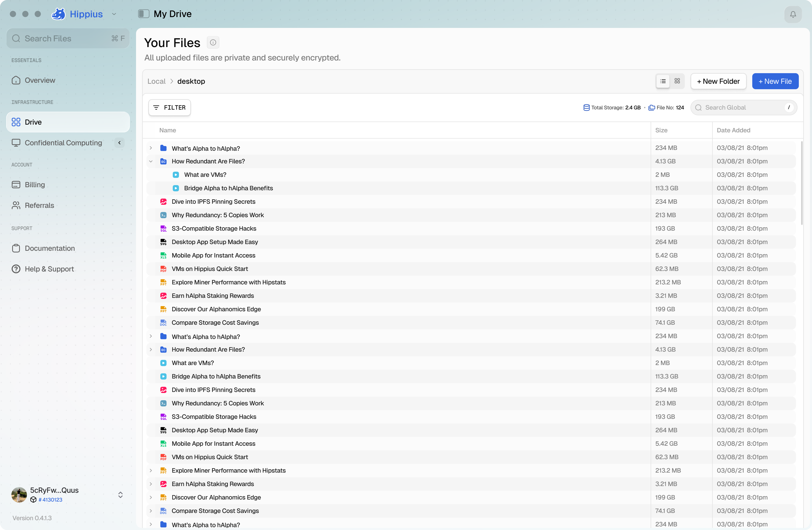Image resolution: width=812 pixels, height=530 pixels.
Task: Go to Local in breadcrumb
Action: point(156,81)
